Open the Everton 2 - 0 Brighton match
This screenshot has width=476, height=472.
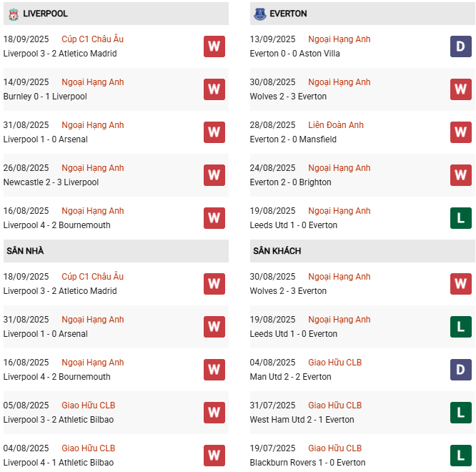pos(291,182)
